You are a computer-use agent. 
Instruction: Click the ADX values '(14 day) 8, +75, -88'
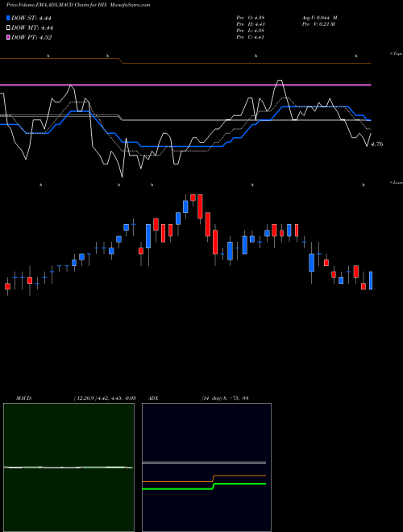[225, 398]
